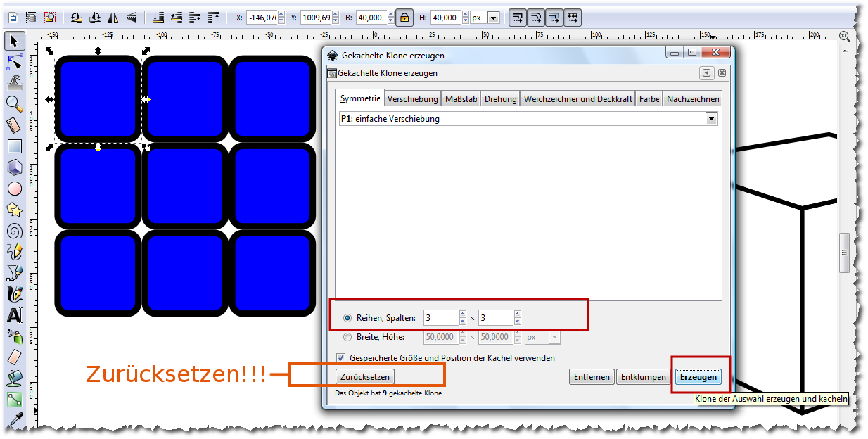Toggle move gradients with objects
Screen dimensions: 868x439
point(554,17)
